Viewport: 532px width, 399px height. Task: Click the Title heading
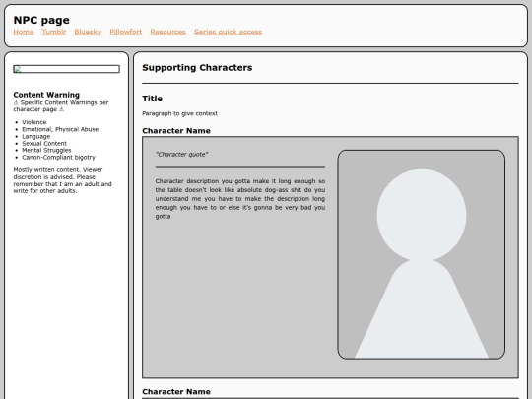153,99
